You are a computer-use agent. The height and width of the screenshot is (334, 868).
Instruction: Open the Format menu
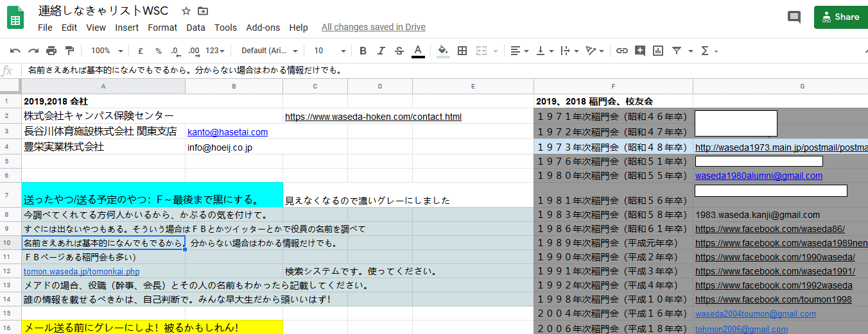(162, 28)
